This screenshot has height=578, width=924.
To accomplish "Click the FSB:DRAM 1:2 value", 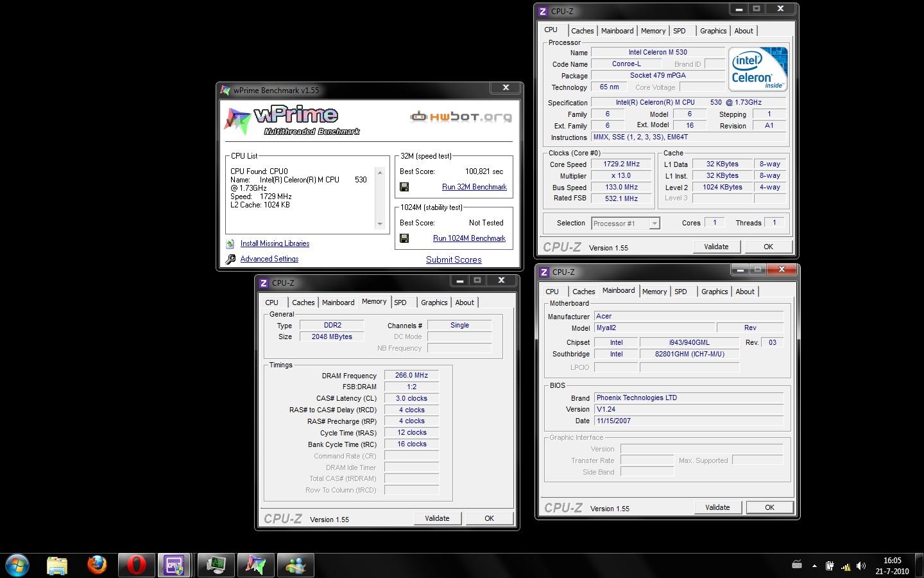I will pos(411,387).
